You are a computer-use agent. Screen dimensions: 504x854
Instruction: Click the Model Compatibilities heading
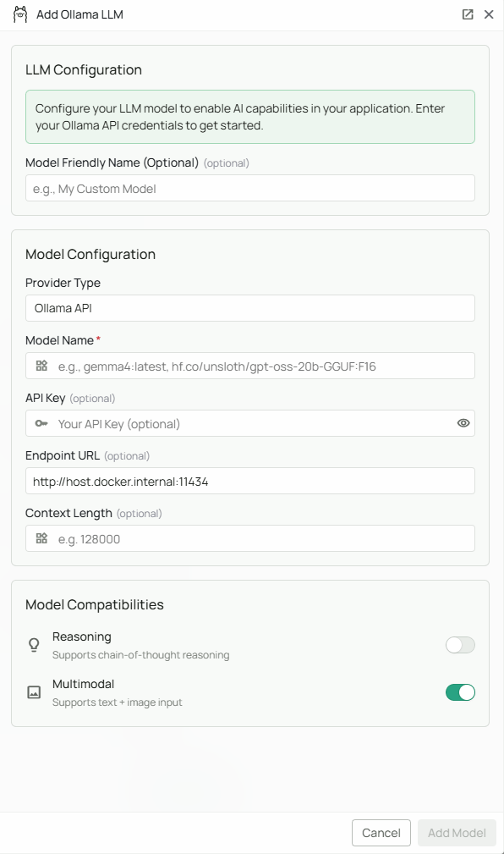[x=95, y=604]
